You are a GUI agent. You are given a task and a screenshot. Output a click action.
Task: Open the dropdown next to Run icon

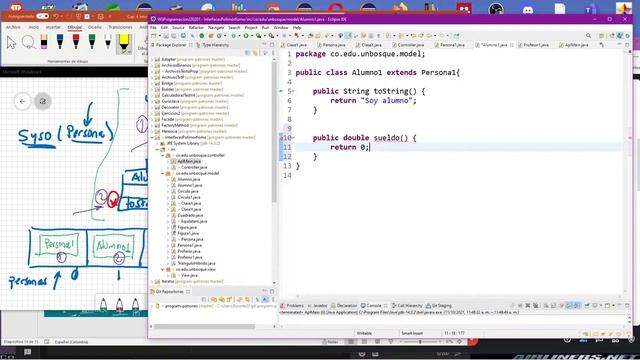point(251,36)
